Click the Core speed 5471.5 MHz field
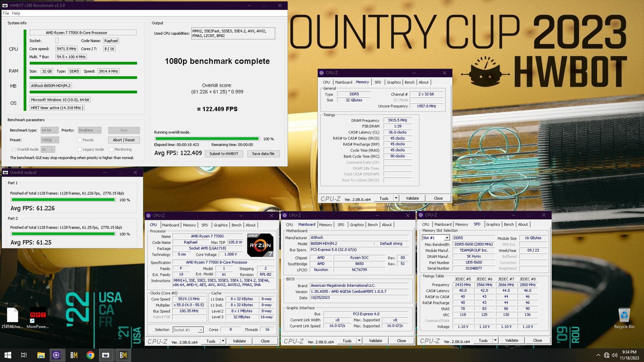Viewport: 644px width, 362px height. click(66, 49)
